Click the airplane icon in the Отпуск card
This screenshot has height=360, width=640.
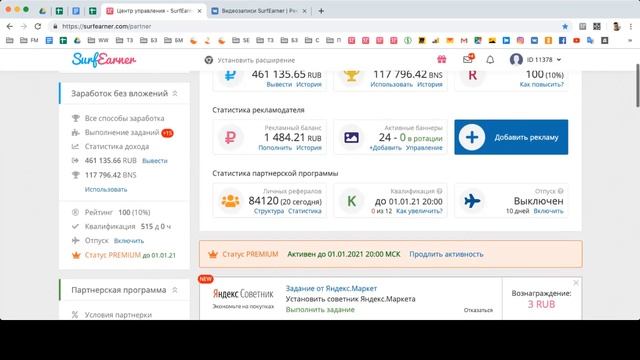472,201
